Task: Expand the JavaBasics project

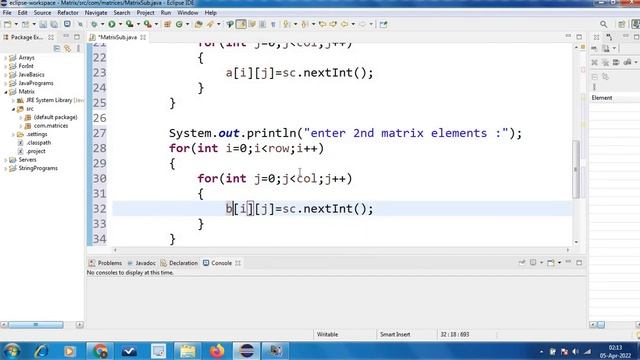Action: (x=6, y=75)
